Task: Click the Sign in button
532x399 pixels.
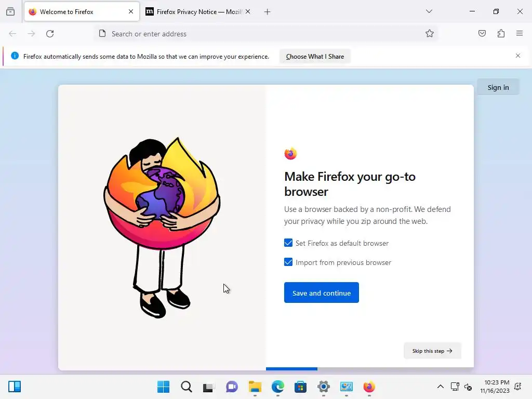Action: [x=498, y=87]
